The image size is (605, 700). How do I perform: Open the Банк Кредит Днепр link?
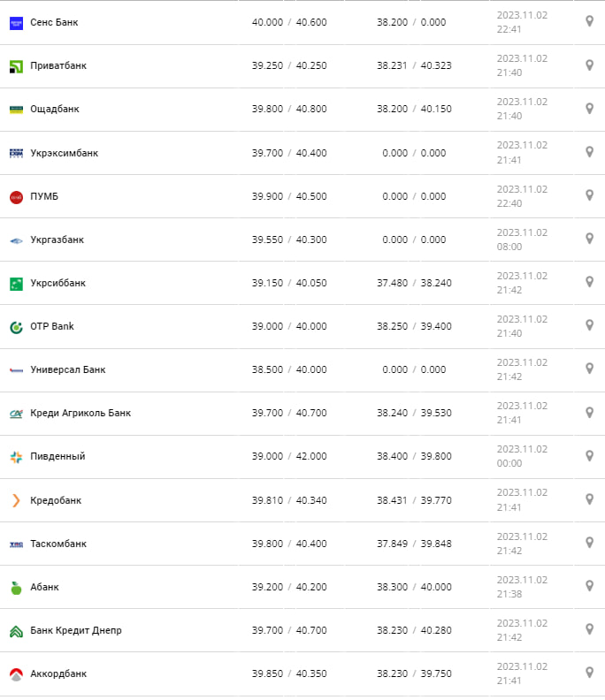point(75,630)
